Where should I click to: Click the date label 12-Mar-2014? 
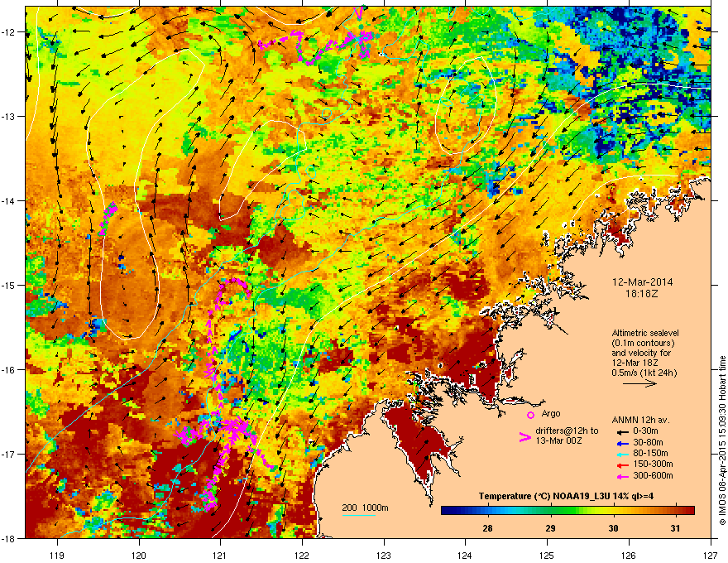642,282
